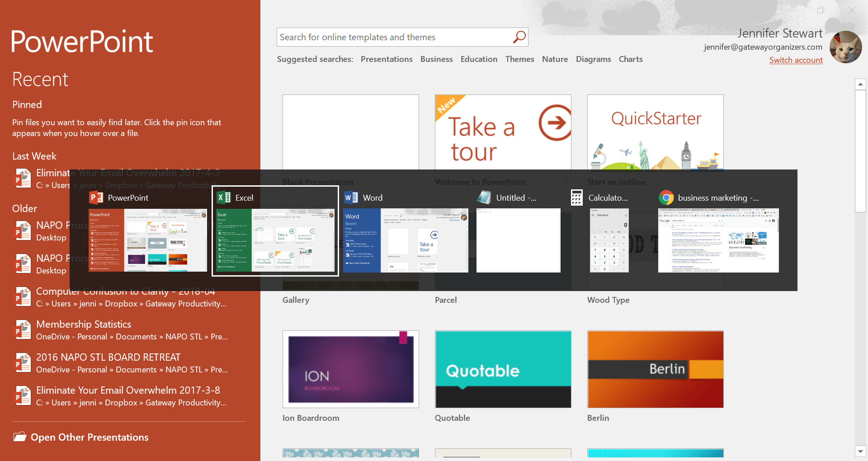Click the Parcel template label
868x461 pixels.
(446, 300)
